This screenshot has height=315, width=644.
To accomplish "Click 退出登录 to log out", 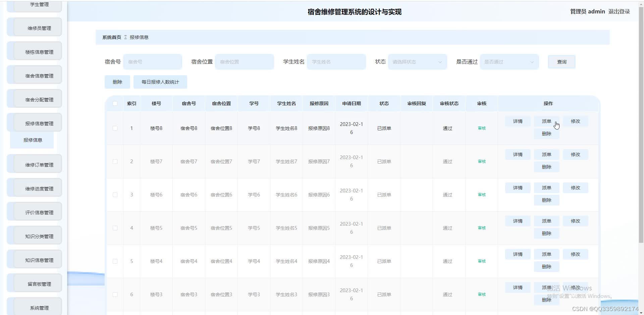I will coord(619,12).
